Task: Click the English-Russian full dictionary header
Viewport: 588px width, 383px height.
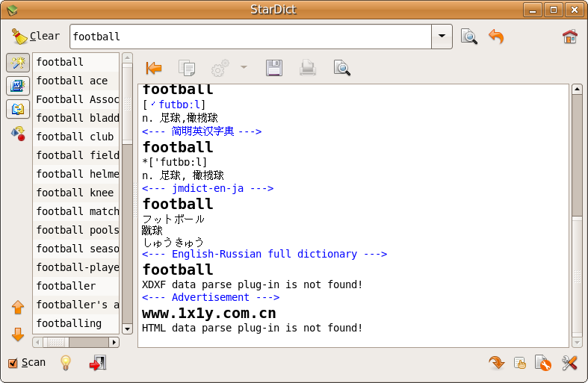Action: (264, 254)
